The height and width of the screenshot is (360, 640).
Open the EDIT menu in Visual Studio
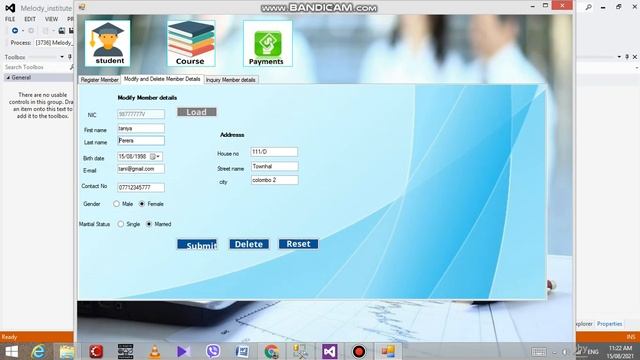tap(30, 19)
